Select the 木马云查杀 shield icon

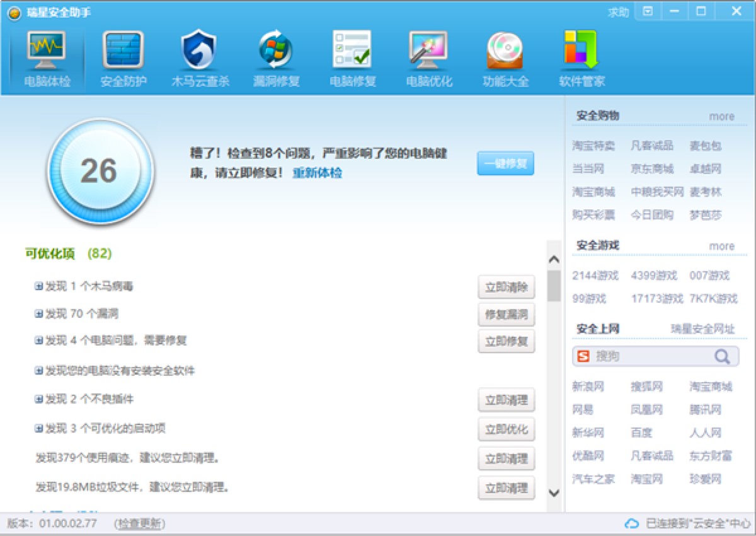(199, 50)
